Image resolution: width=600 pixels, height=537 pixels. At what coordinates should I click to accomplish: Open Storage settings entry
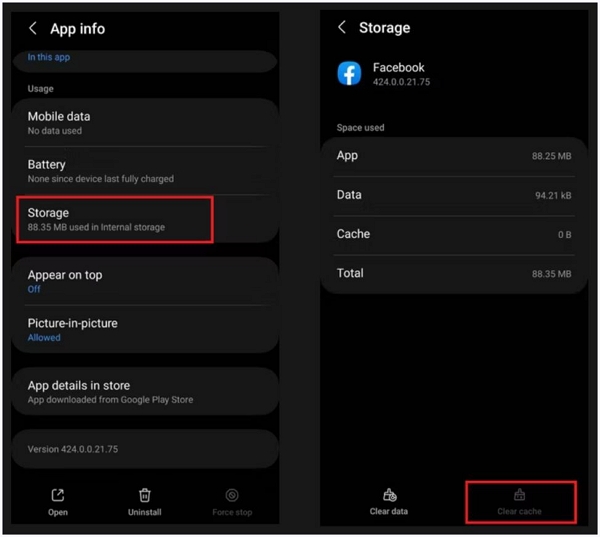click(x=145, y=219)
